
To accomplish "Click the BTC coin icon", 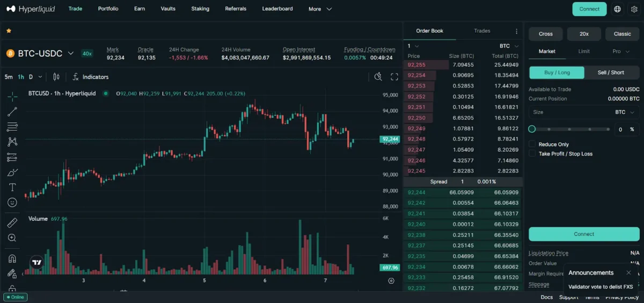I will pyautogui.click(x=10, y=54).
